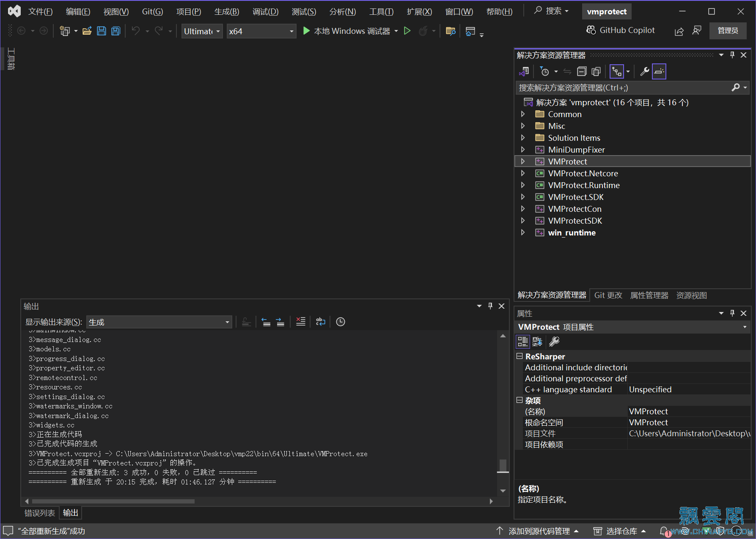Switch to the 属性管理器 tab
This screenshot has height=539, width=756.
(649, 295)
